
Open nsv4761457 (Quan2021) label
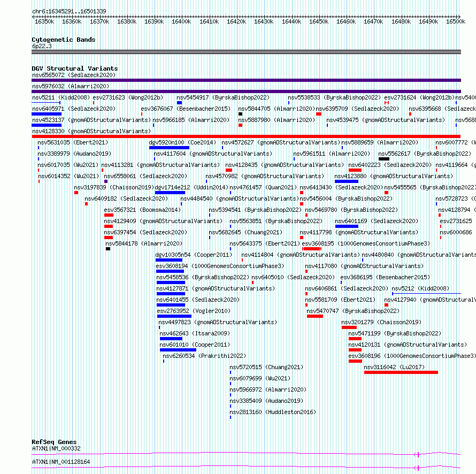[263, 187]
